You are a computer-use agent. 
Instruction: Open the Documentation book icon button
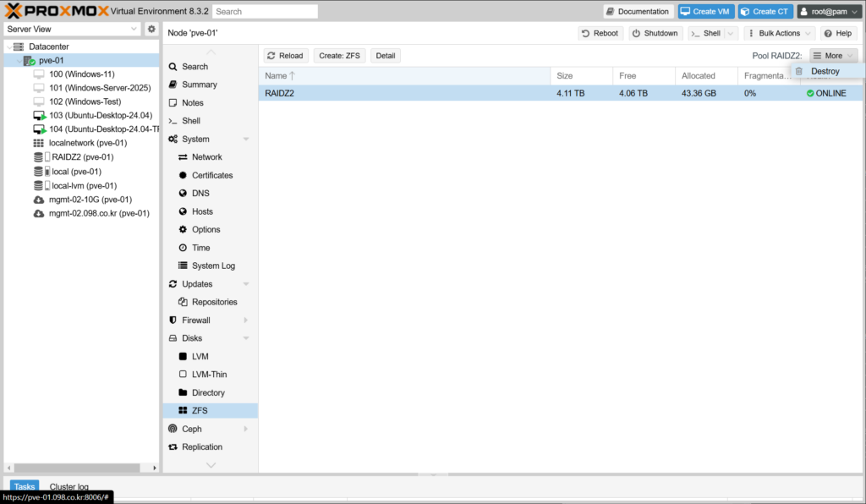click(x=639, y=12)
